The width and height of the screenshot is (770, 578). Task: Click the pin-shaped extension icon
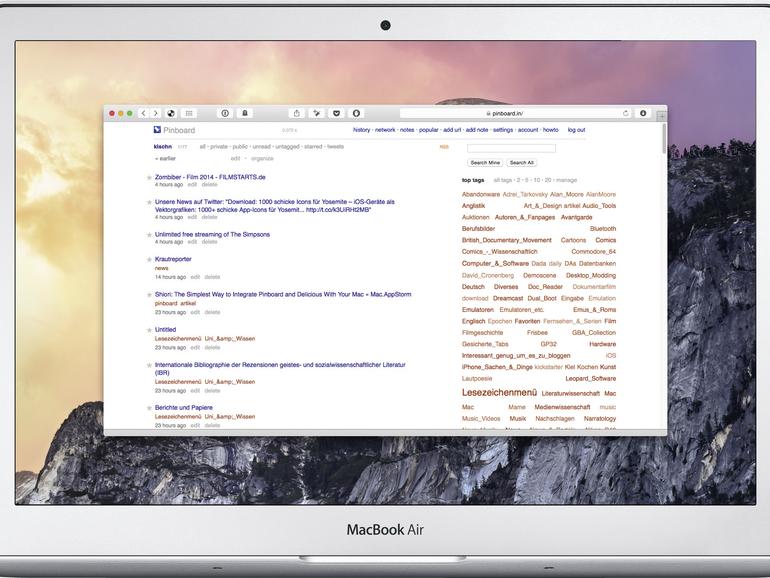click(x=317, y=113)
